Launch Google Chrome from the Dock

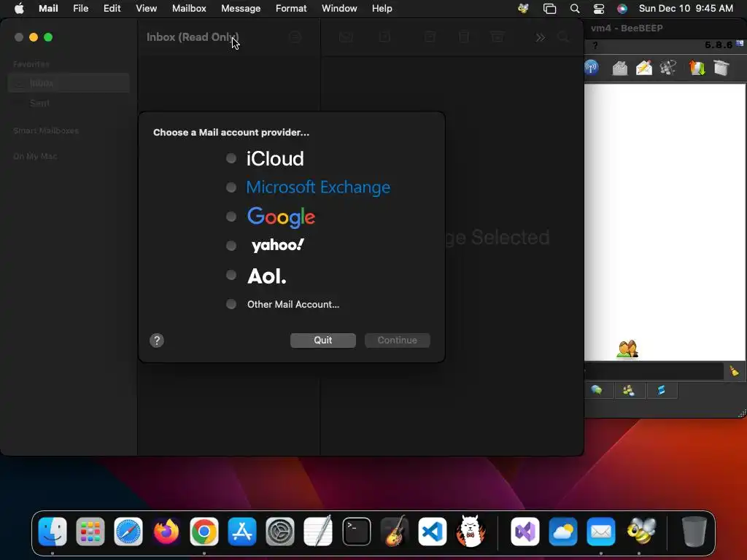[x=204, y=532]
